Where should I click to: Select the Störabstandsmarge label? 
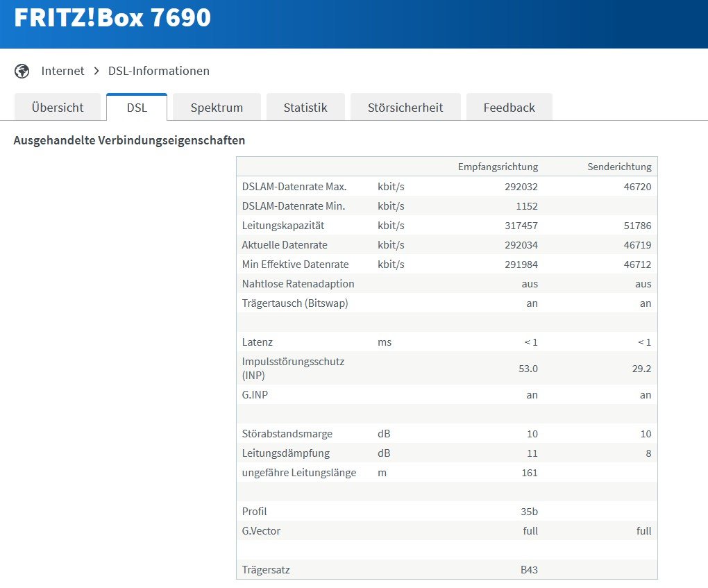pos(287,434)
